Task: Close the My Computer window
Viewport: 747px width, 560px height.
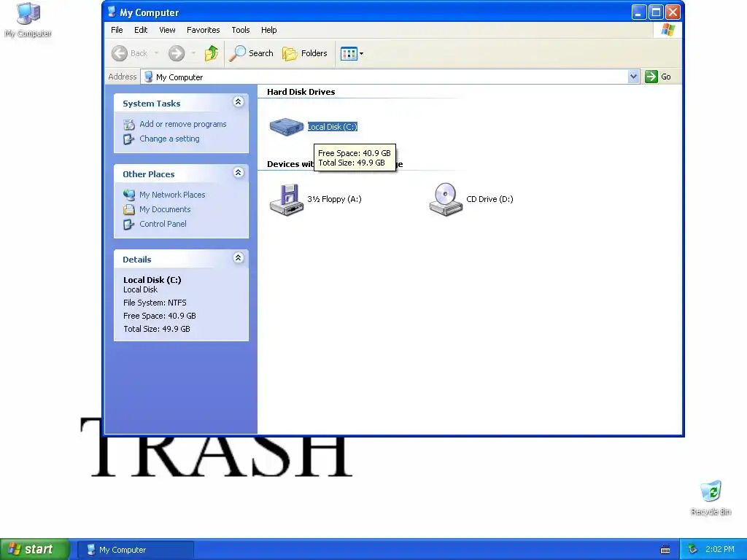Action: click(x=673, y=12)
